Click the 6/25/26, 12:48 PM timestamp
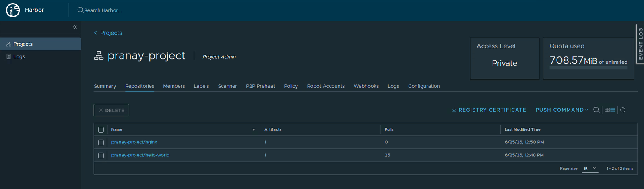 point(524,155)
